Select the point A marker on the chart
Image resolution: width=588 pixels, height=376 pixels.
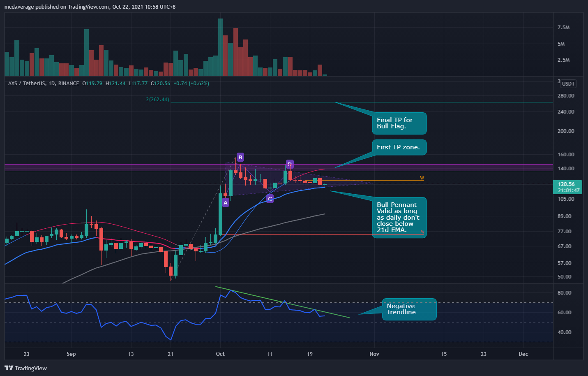pyautogui.click(x=226, y=202)
